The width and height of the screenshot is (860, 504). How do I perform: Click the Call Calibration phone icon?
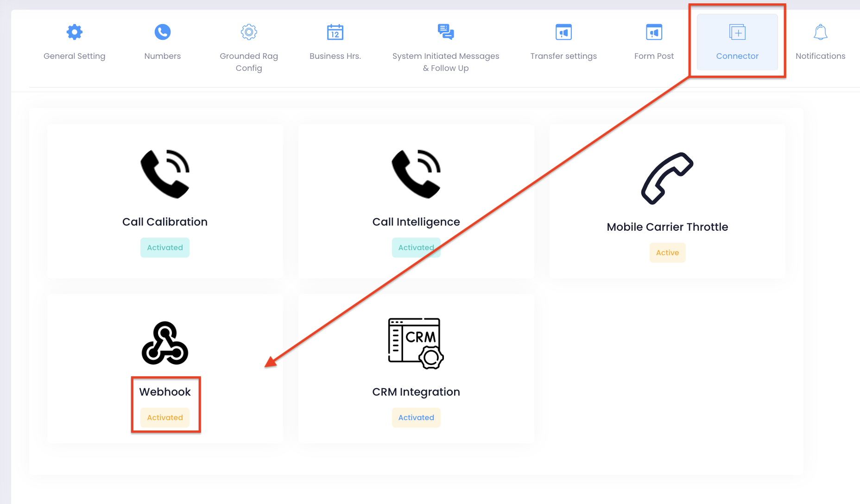(x=165, y=174)
